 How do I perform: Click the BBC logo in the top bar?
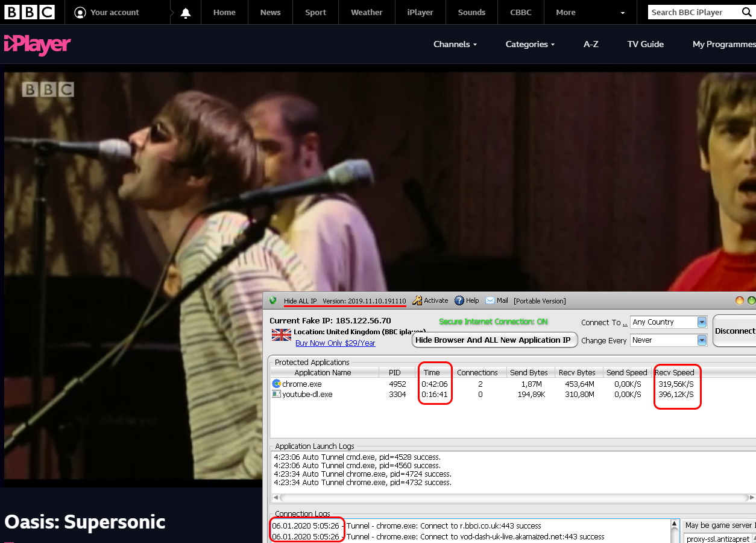tap(30, 12)
